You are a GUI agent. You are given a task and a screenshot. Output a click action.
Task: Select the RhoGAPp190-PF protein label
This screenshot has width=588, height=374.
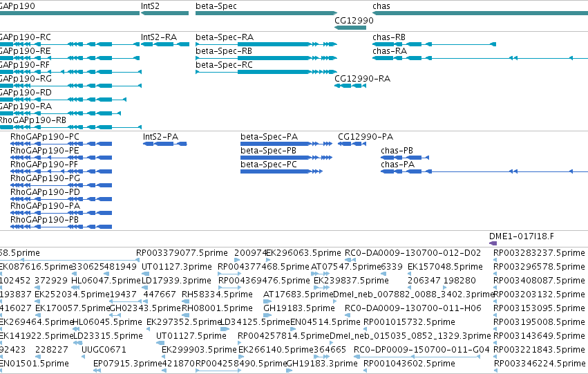tap(44, 165)
